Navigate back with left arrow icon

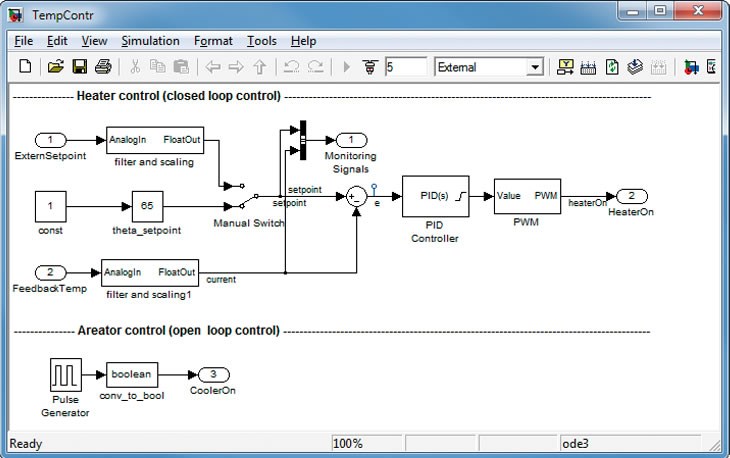pos(213,67)
